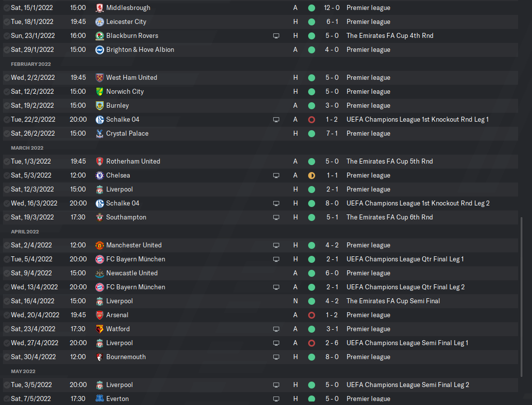Click the TV icon on the Southampton row
This screenshot has height=405, width=532.
coord(276,217)
